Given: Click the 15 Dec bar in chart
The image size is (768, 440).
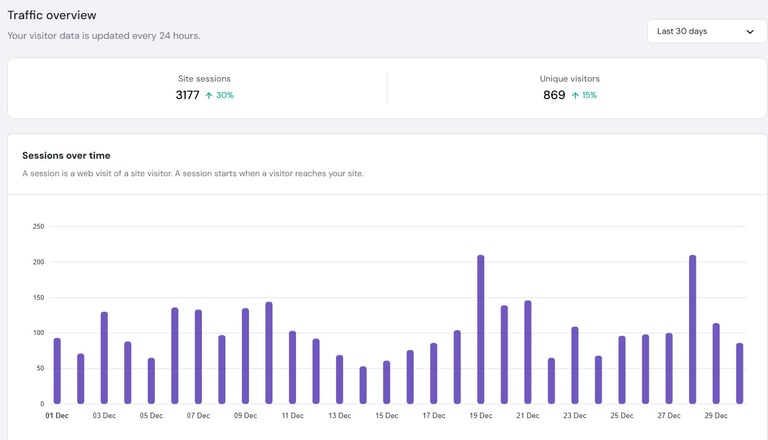Looking at the screenshot, I should pyautogui.click(x=386, y=382).
